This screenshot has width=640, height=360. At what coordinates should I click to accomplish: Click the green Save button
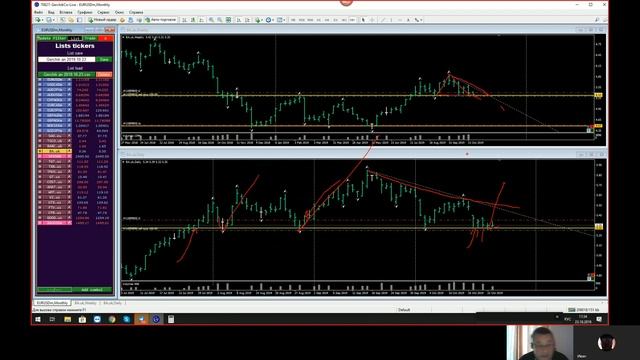104,60
